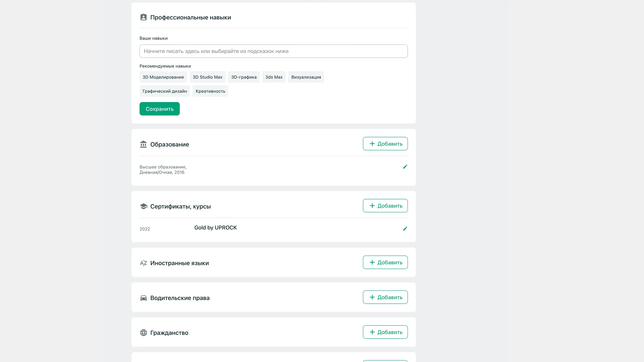Edit the Gold by UPROCK certificate entry
This screenshot has height=362, width=644.
click(x=405, y=229)
